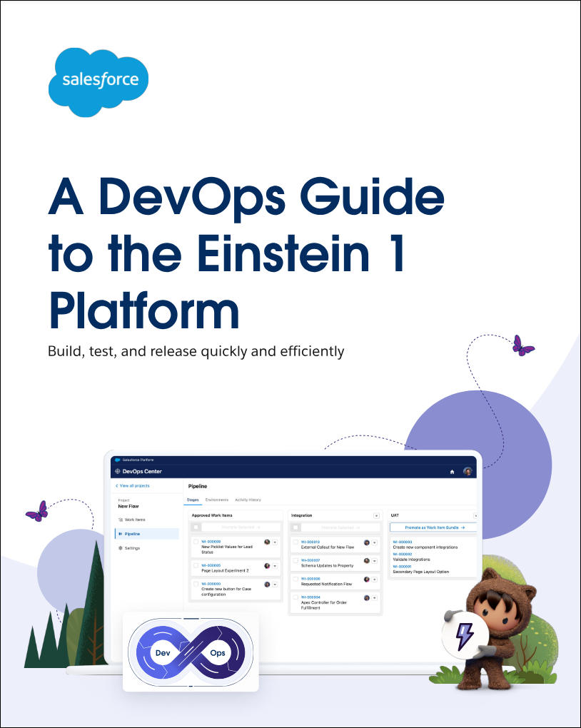Viewport: 581px width, 728px height.
Task: Check the box for New Picklist Values work item
Action: pos(196,542)
